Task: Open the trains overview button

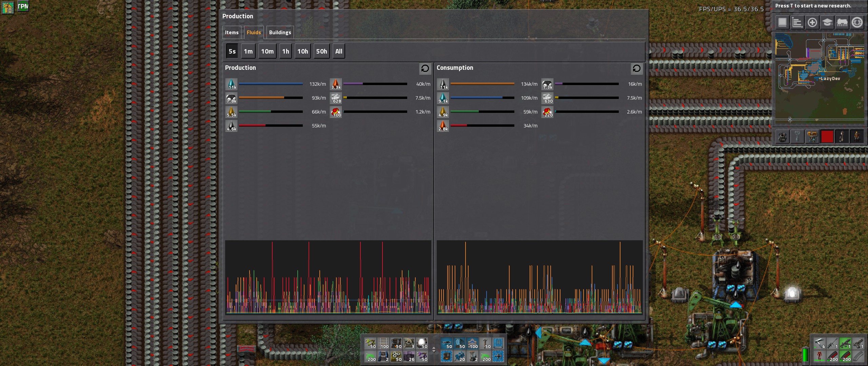Action: click(x=842, y=23)
